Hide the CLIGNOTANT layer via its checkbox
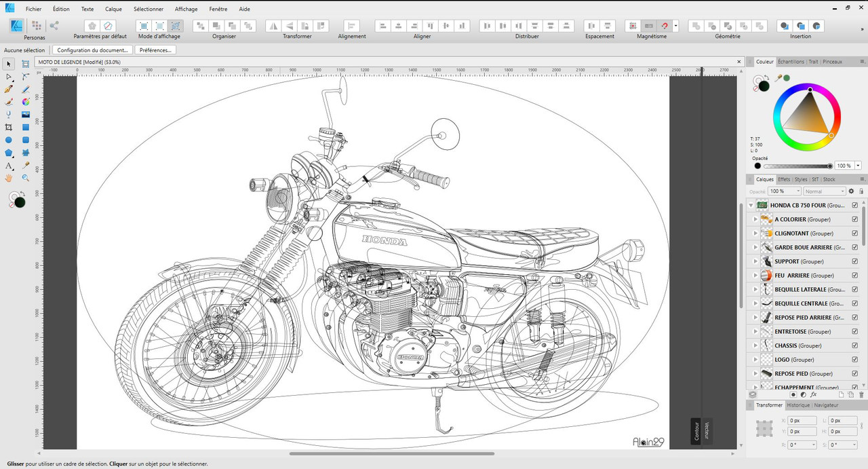The width and height of the screenshot is (868, 469). coord(854,233)
